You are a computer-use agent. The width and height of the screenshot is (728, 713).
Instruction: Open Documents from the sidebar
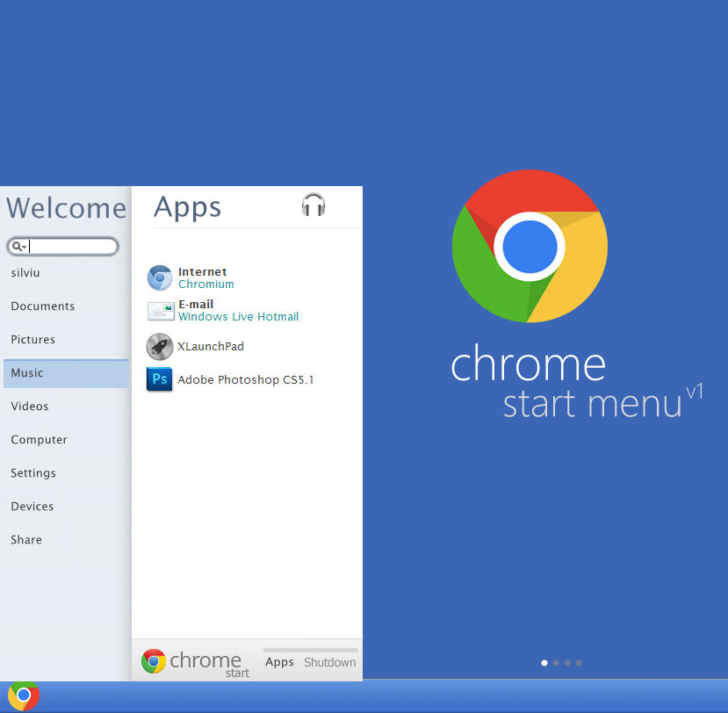click(42, 306)
